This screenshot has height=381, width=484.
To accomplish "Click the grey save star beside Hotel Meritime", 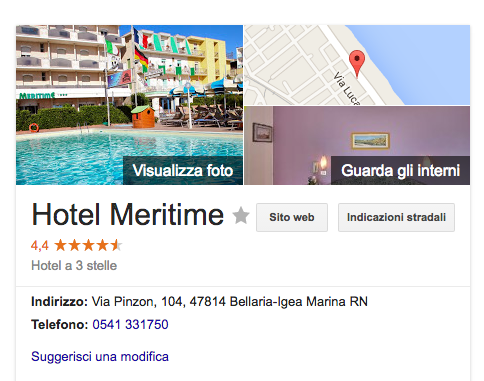I will click(241, 215).
